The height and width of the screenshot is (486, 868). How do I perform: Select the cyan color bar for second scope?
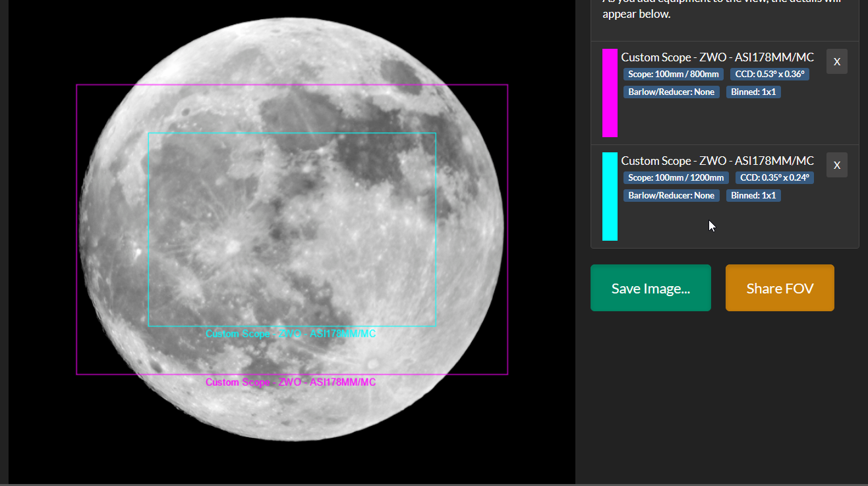(609, 196)
